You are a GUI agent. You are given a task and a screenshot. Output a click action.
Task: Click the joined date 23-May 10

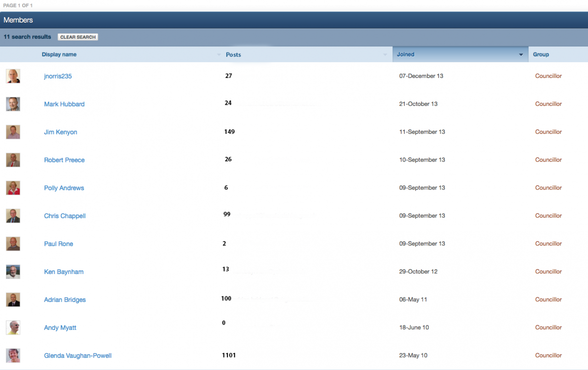(414, 355)
